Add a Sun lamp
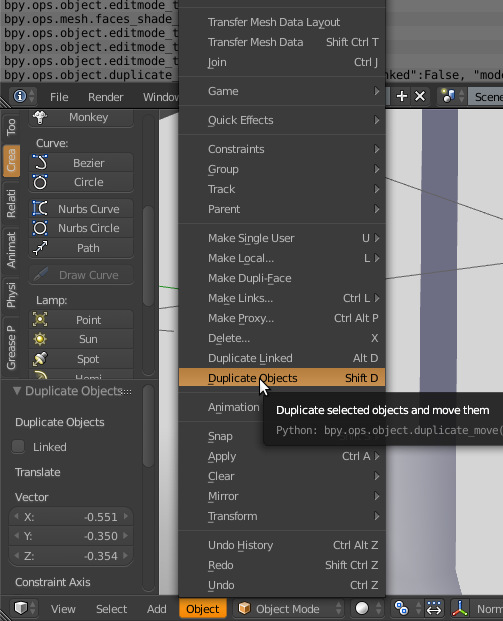Screen dimensions: 503x621 tap(81, 339)
